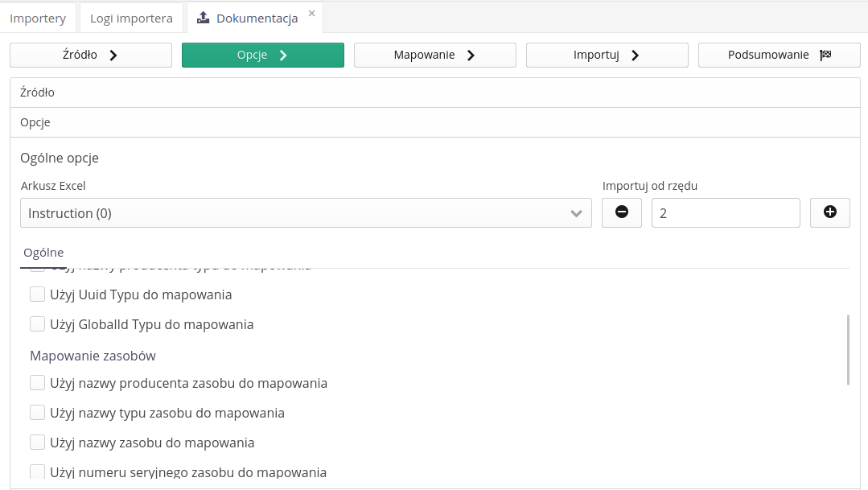
Task: Switch to the Importery tab
Action: click(x=38, y=18)
